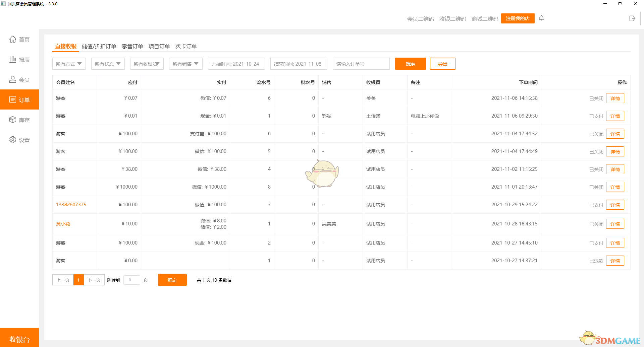This screenshot has height=347, width=644.
Task: Click 详情 on the 已退款 order
Action: (615, 260)
